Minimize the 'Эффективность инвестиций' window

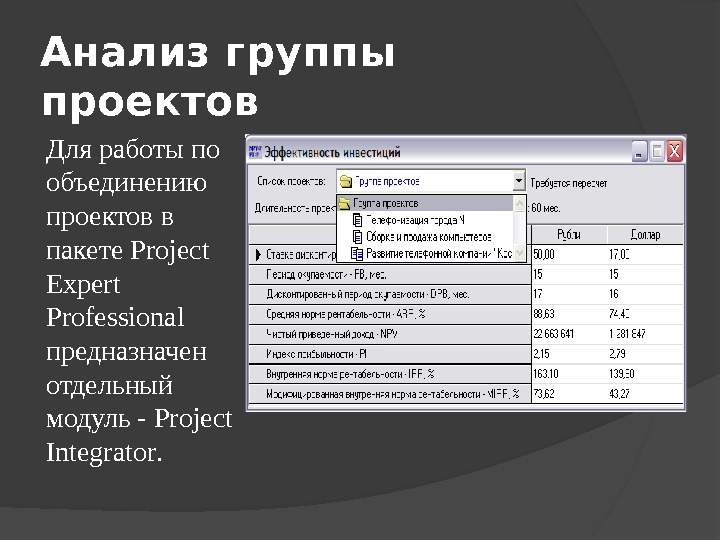tap(639, 152)
